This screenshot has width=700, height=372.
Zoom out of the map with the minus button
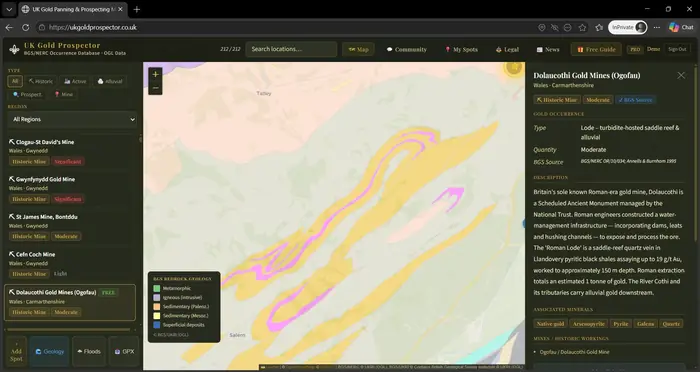(x=155, y=88)
